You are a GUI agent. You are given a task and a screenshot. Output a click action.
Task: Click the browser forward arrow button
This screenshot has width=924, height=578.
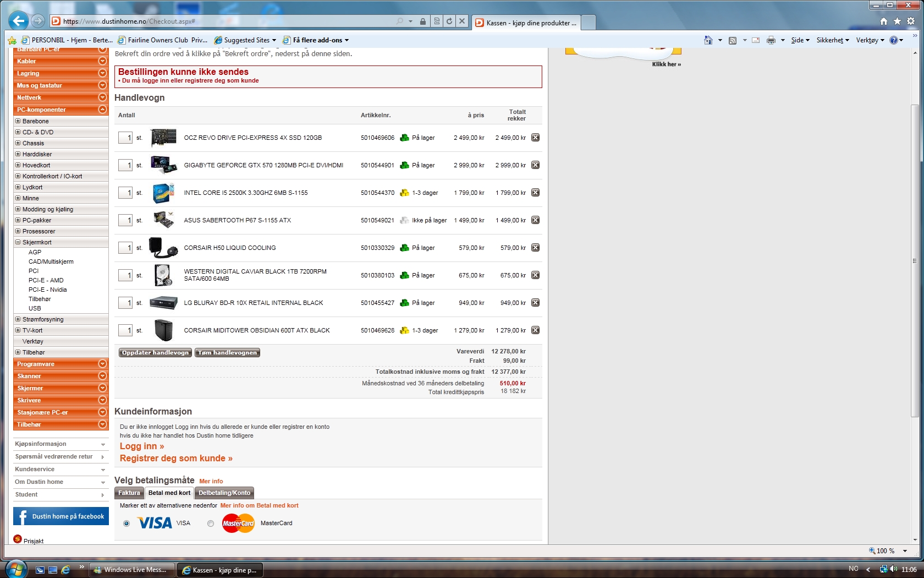tap(38, 21)
